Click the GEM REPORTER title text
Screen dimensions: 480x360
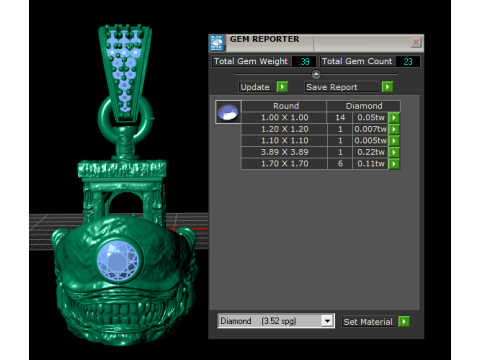click(x=264, y=39)
